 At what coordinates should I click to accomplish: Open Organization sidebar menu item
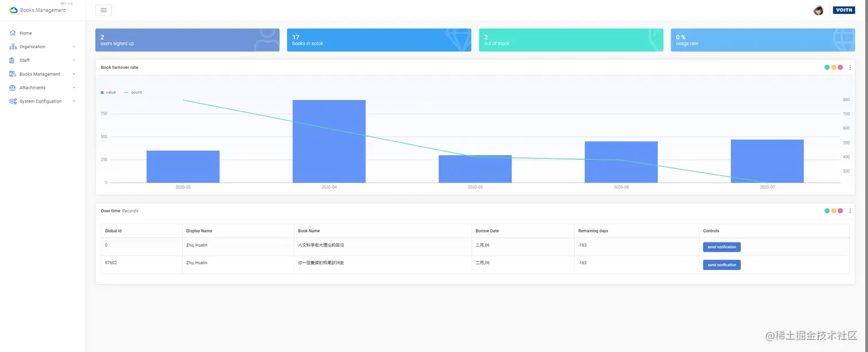pos(42,46)
